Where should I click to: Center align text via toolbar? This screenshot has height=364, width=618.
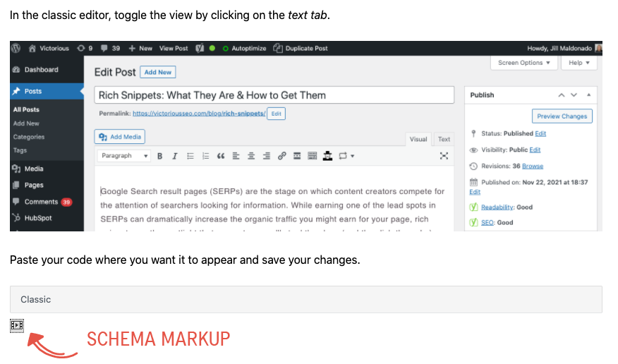click(x=250, y=156)
